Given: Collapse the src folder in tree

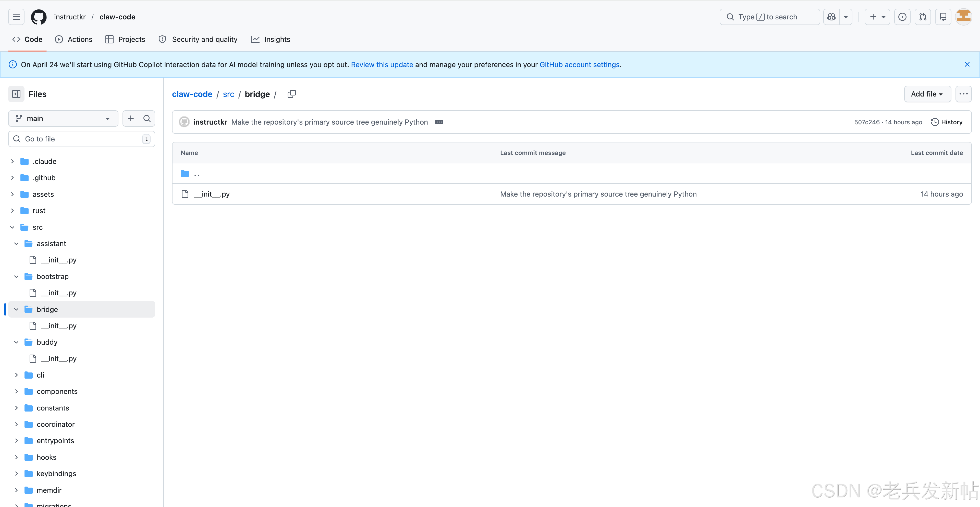Looking at the screenshot, I should (x=12, y=227).
